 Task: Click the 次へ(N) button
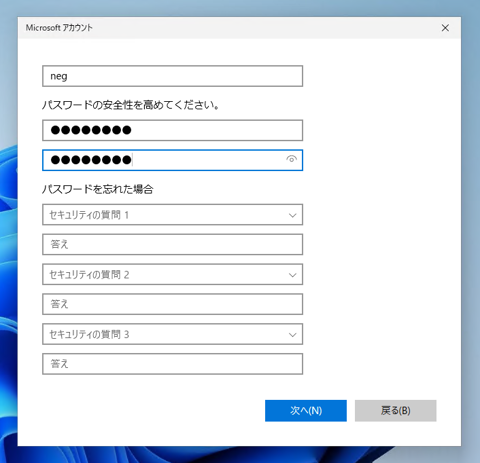click(306, 411)
